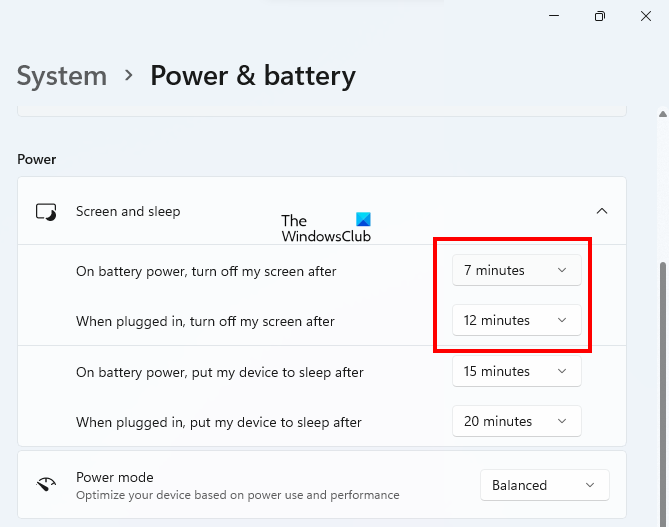
Task: Open the 20 minutes plugged-in sleep dropdown
Action: tap(516, 421)
